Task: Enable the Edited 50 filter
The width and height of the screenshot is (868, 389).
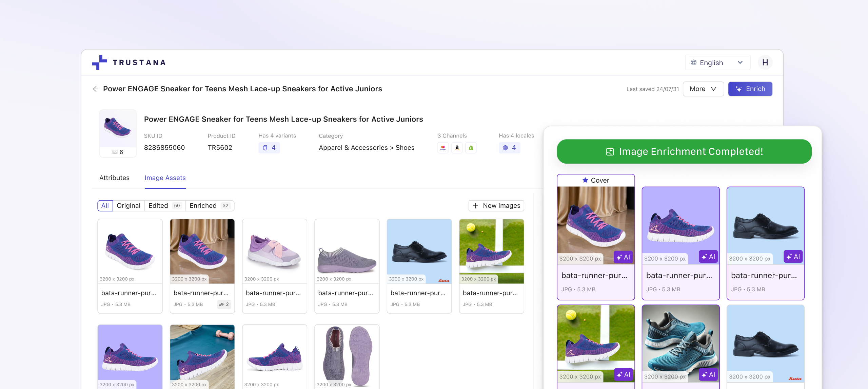Action: [165, 205]
